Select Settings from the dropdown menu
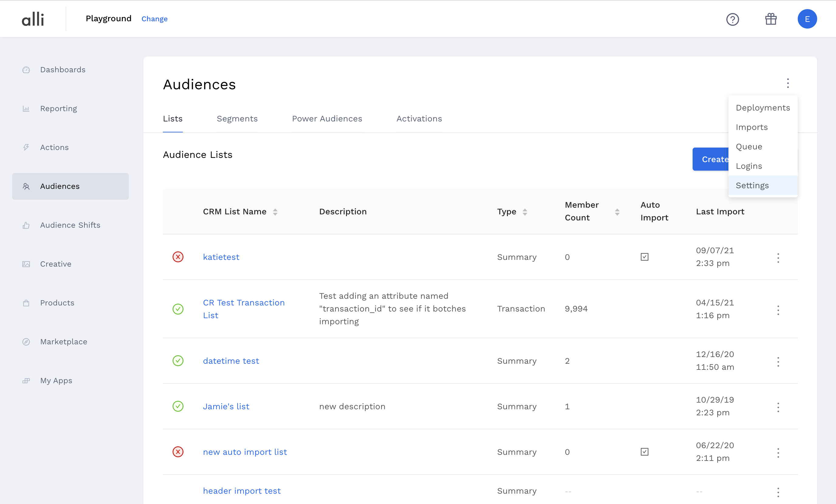The height and width of the screenshot is (504, 836). [x=752, y=186]
